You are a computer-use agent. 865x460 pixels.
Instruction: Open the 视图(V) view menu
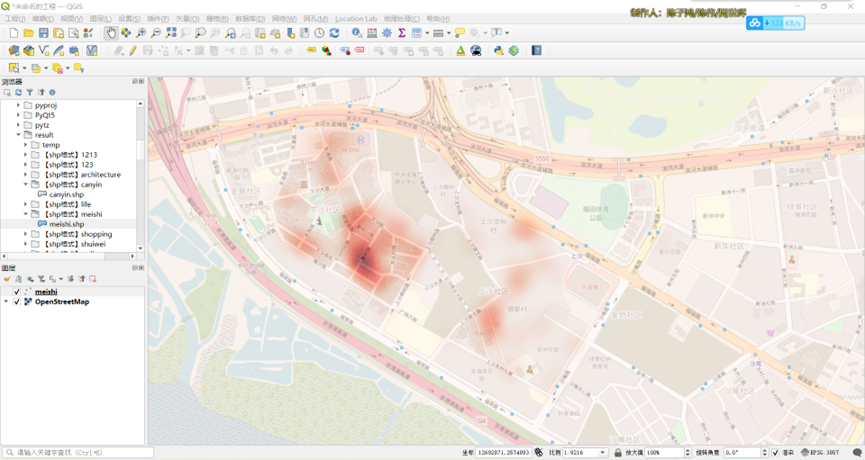(x=72, y=19)
